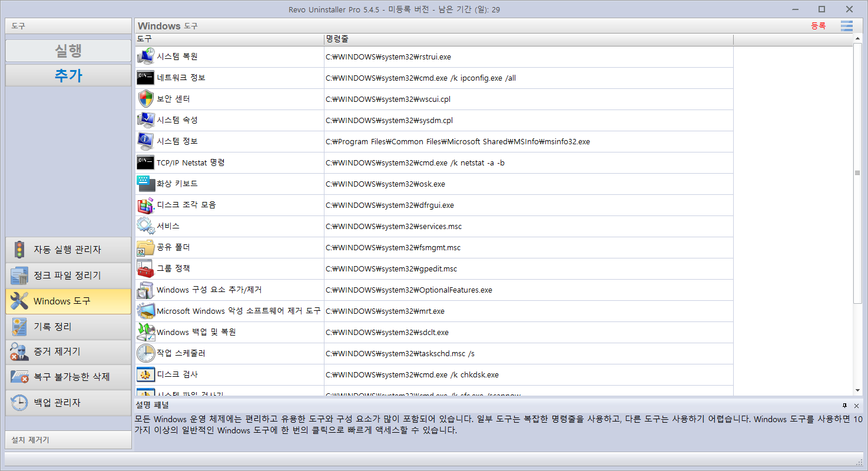868x471 pixels.
Task: Expand the 설치 제거기 section
Action: 68,440
